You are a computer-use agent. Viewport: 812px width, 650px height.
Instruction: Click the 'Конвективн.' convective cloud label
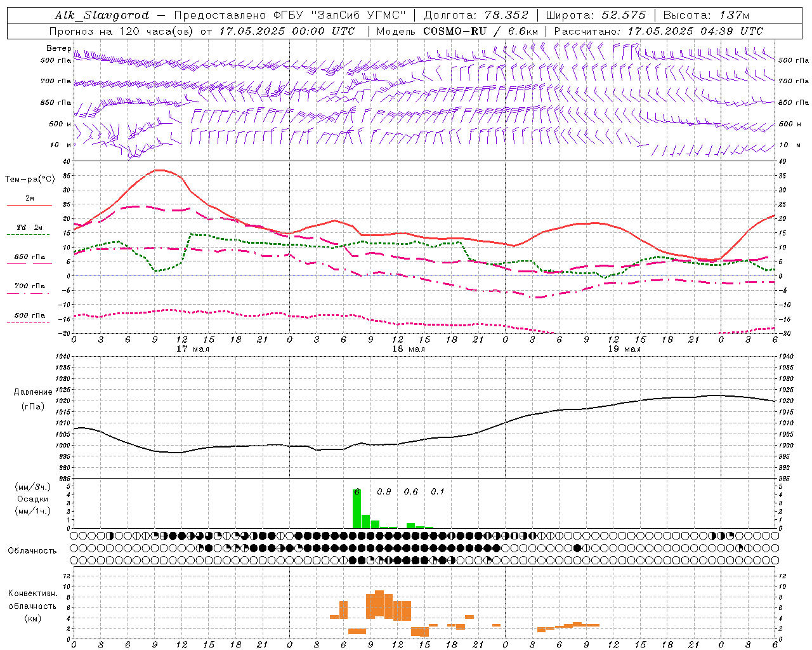pos(32,594)
